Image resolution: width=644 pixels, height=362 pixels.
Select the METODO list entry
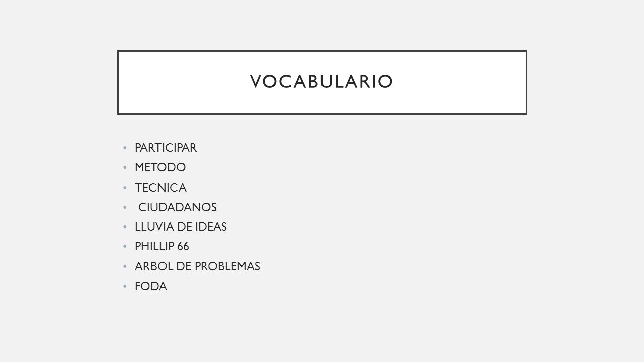click(x=160, y=167)
